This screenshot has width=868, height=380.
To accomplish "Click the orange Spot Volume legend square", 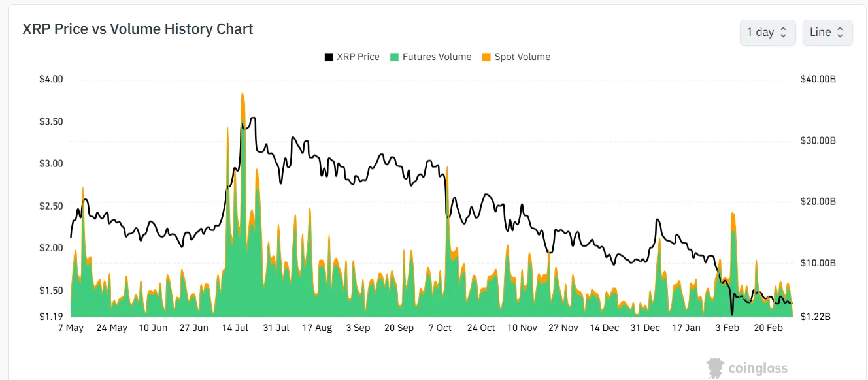I will tap(486, 57).
